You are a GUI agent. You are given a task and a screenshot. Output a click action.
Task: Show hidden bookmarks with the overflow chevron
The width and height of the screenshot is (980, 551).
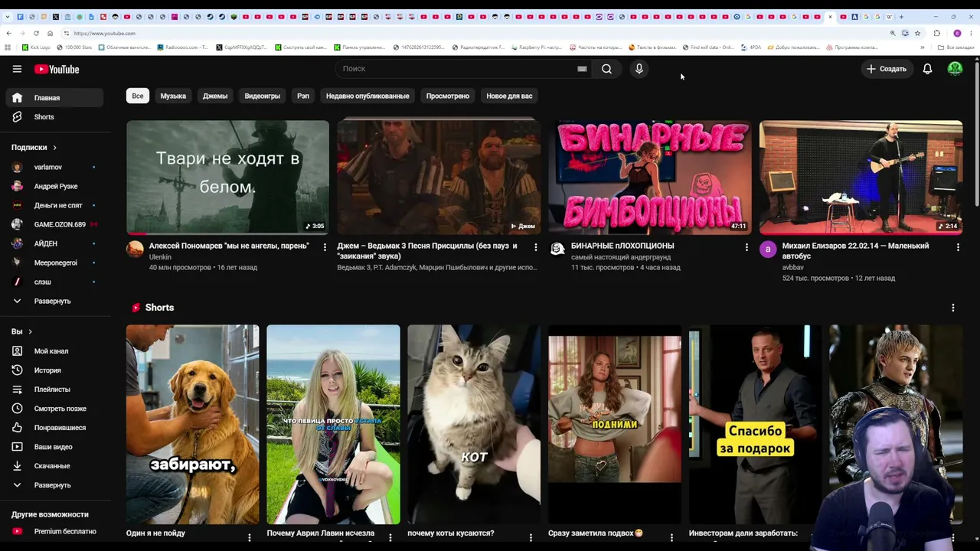924,47
